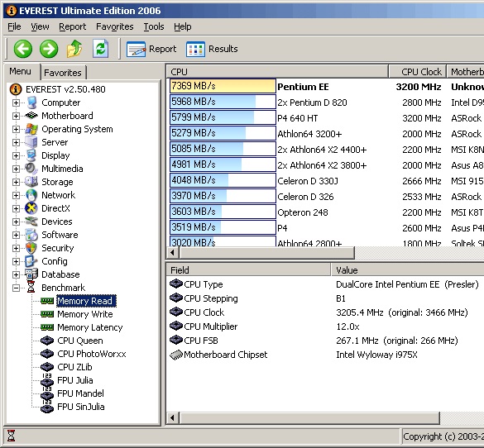This screenshot has width=484, height=448.
Task: Click the EVEREST v2.50.480 root info icon
Action: click(16, 89)
